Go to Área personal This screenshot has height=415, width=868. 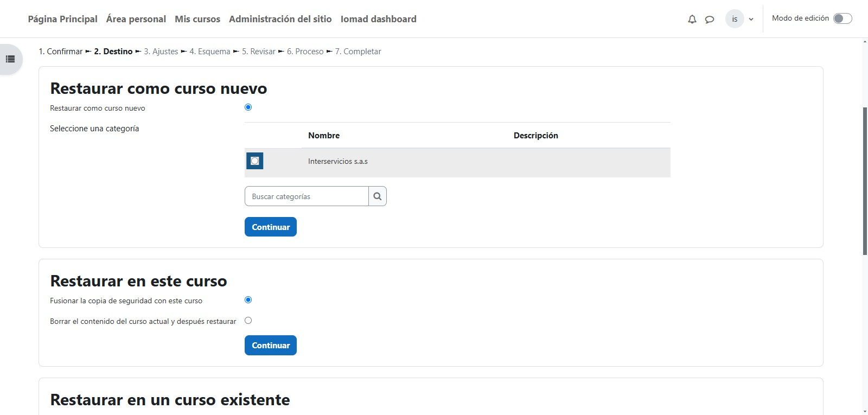point(136,19)
